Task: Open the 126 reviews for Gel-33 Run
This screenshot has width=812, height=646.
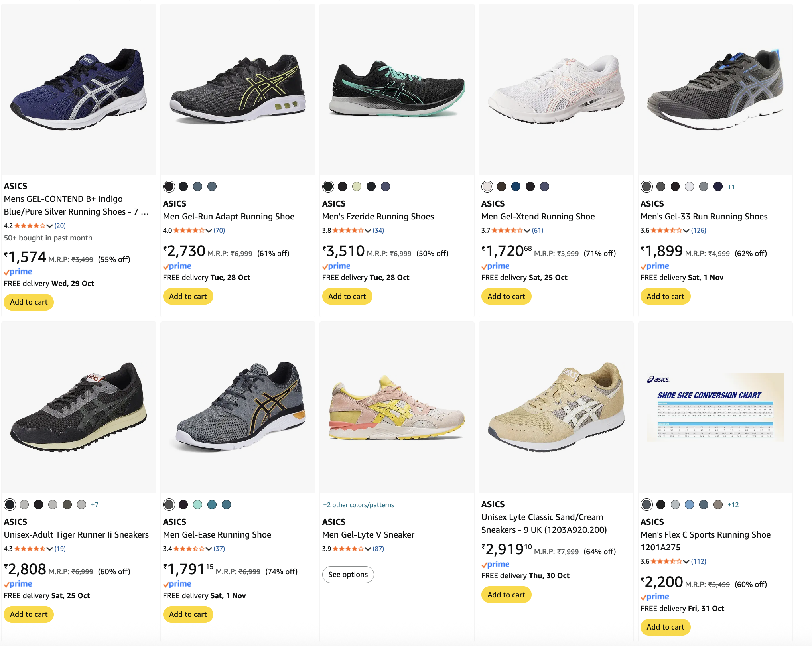Action: [x=698, y=230]
